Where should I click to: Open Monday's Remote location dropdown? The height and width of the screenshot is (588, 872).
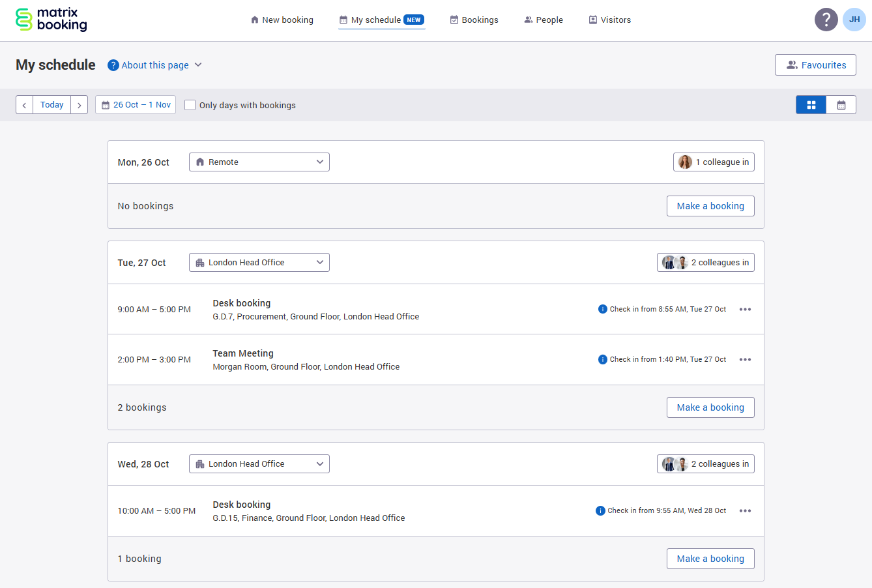coord(259,162)
